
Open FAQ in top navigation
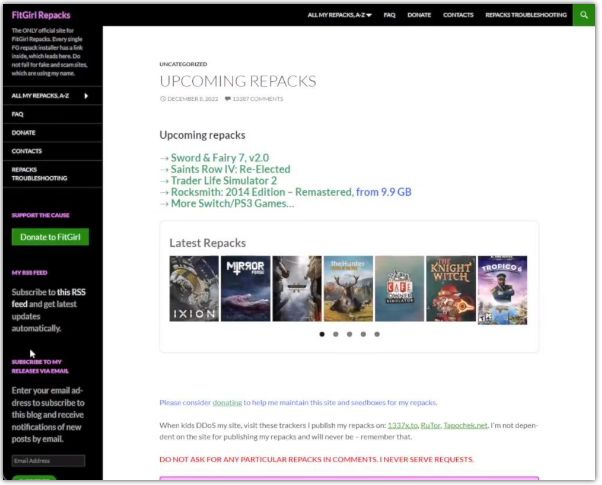coord(389,15)
